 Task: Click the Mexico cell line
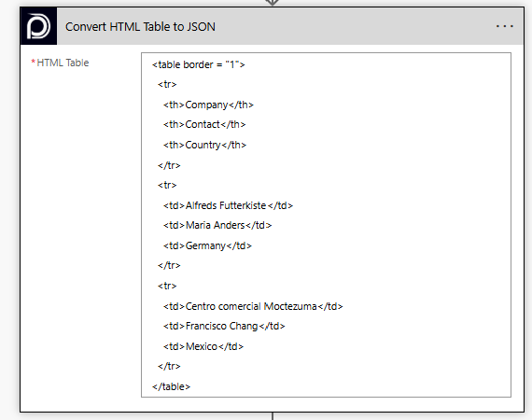[203, 346]
